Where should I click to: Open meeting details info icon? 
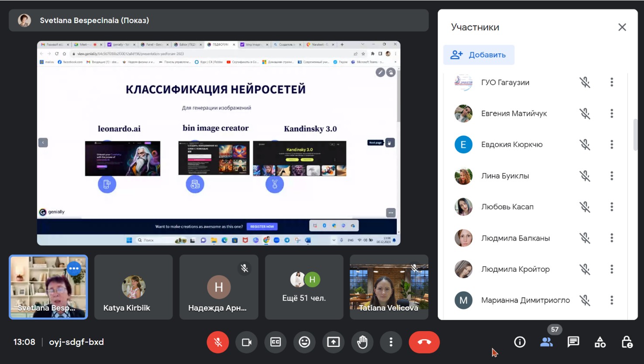click(520, 342)
